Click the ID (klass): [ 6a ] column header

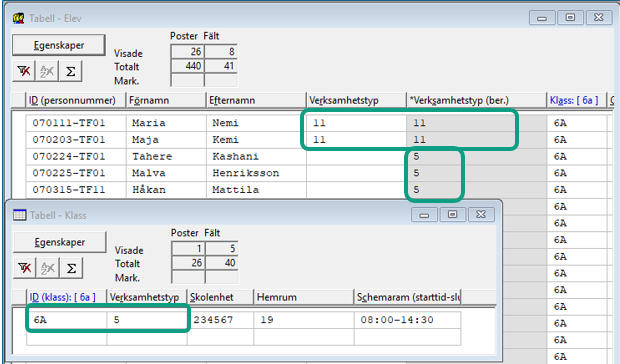tap(66, 297)
